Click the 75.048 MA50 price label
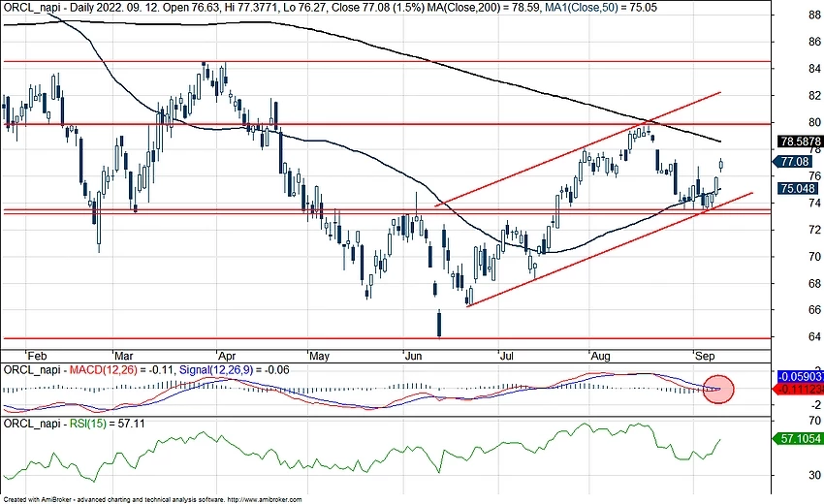Screen dimensions: 824x504 pos(798,188)
